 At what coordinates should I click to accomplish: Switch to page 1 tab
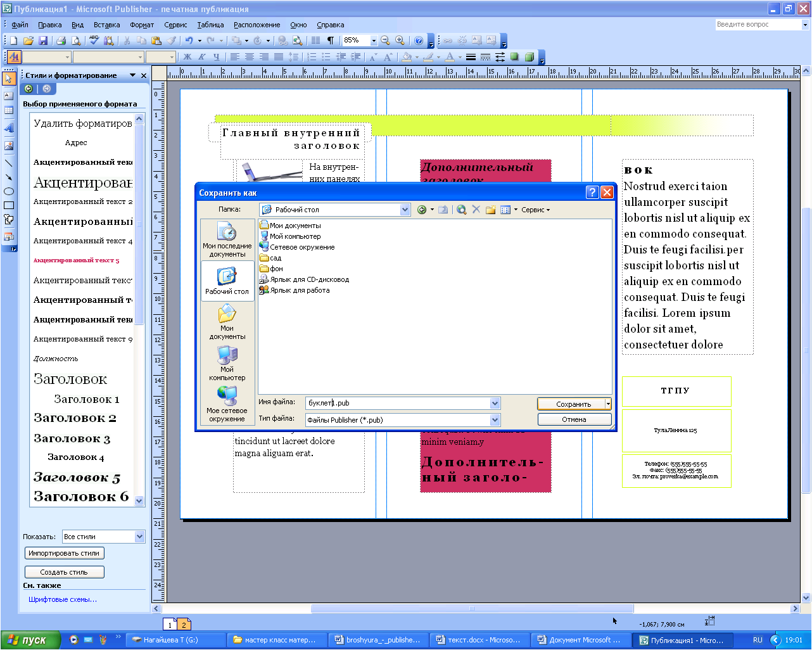tap(170, 625)
